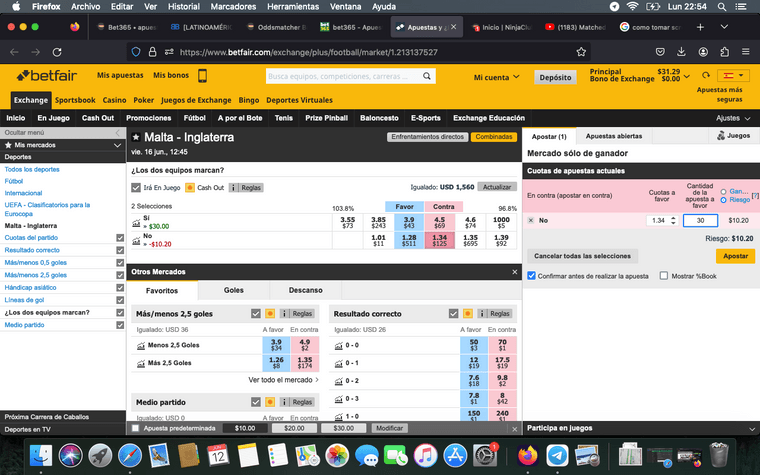Screen dimensions: 760x475
Task: Adjust odds stepper for No bet
Action: pyautogui.click(x=673, y=221)
